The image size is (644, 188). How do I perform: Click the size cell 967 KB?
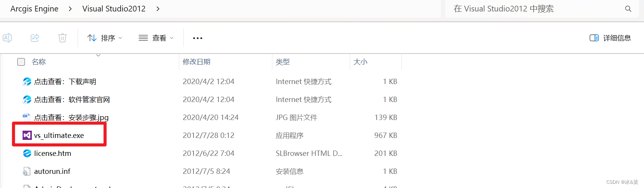pyautogui.click(x=386, y=135)
